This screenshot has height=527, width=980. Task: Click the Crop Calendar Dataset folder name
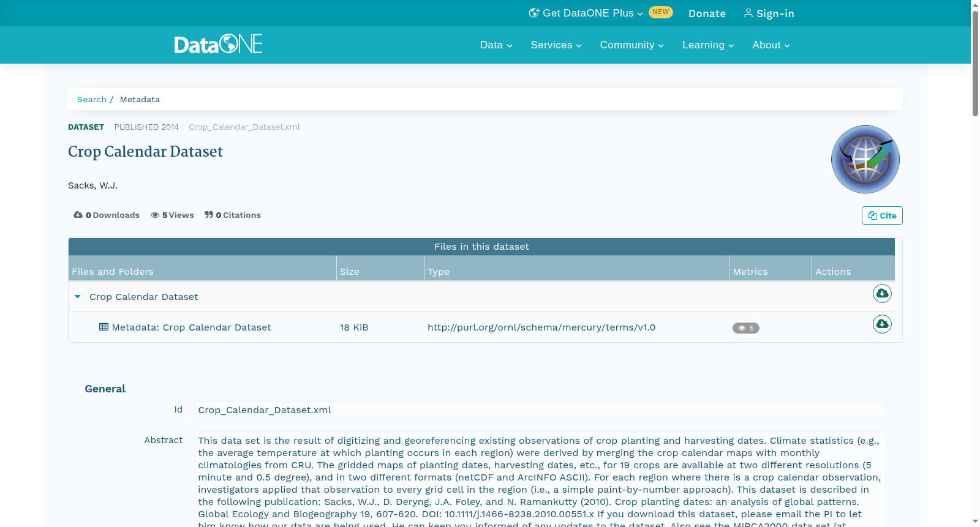(x=144, y=297)
